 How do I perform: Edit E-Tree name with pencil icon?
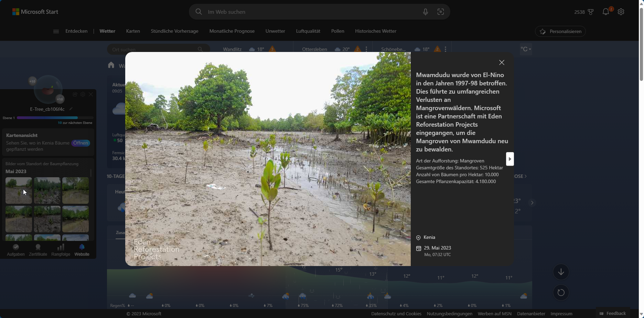(x=71, y=109)
